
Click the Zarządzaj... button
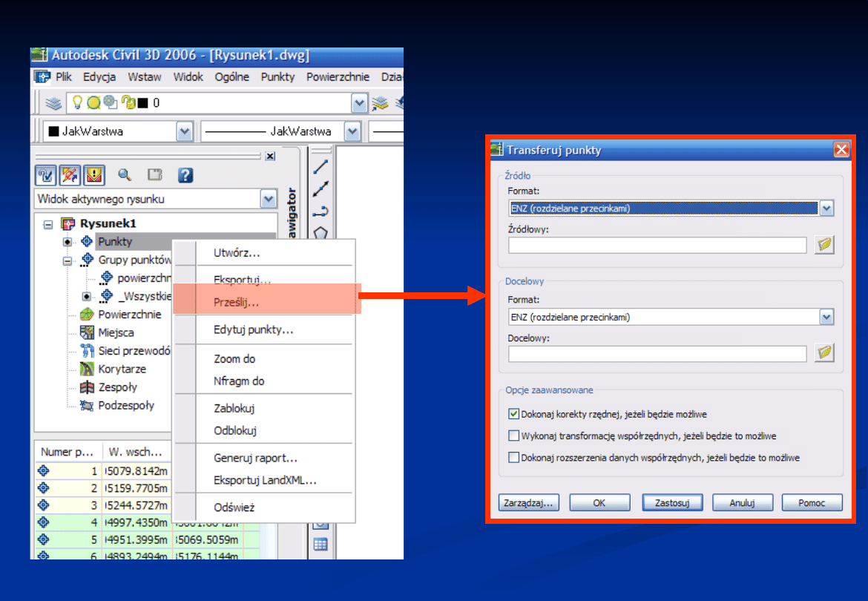[x=529, y=502]
